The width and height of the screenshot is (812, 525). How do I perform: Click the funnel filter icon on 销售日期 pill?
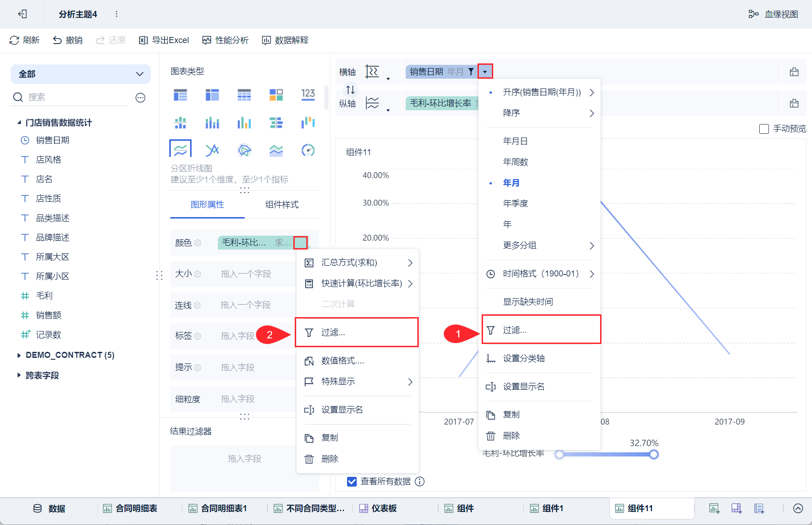pyautogui.click(x=471, y=71)
